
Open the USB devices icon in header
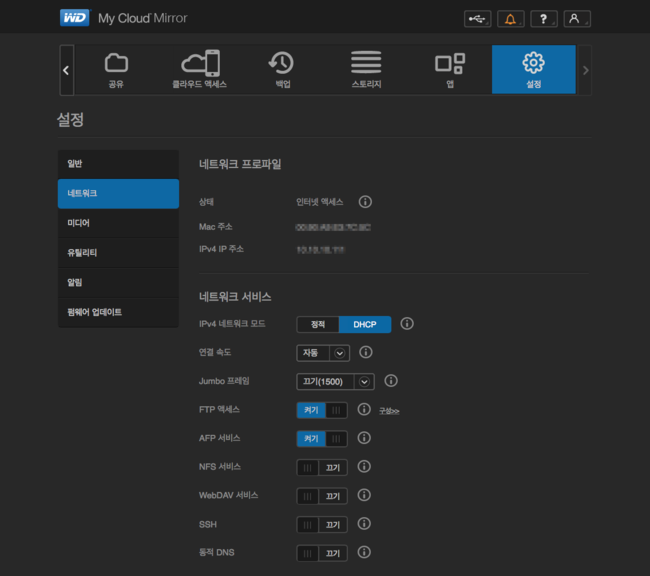[478, 19]
